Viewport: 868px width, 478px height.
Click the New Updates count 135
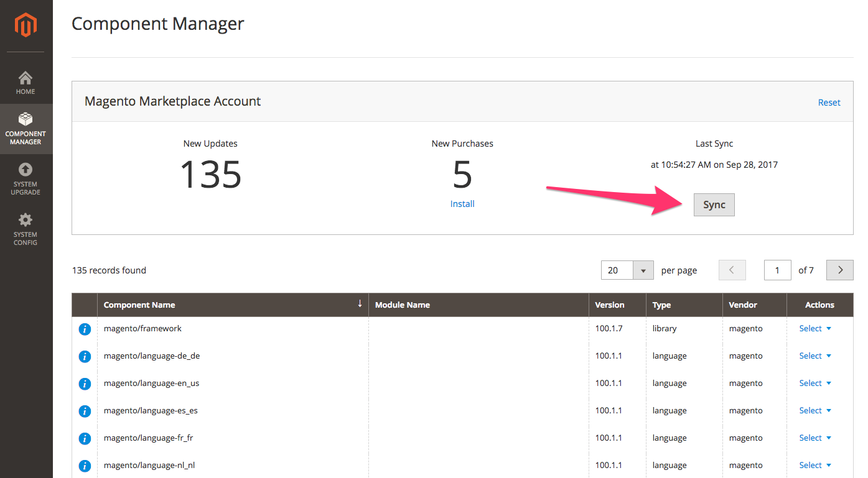[x=210, y=175]
